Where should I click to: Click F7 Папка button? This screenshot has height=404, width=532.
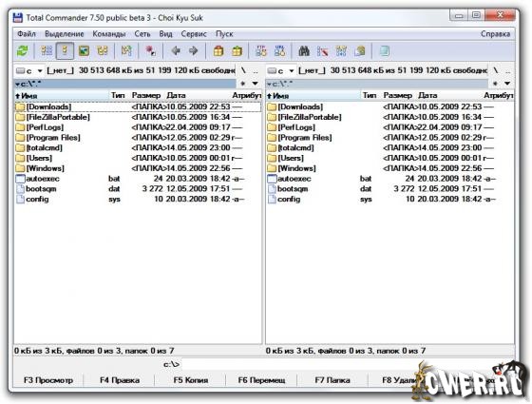[332, 380]
